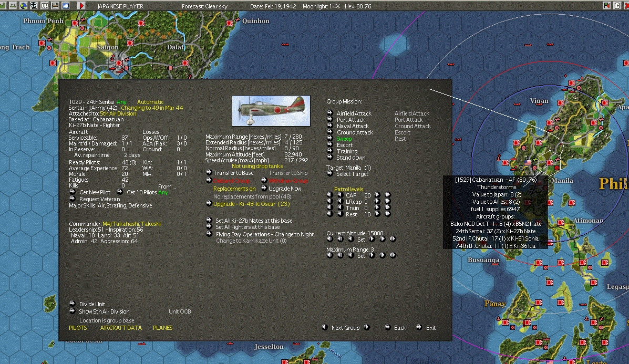Click the arrow icon beside Exit

tap(419, 327)
